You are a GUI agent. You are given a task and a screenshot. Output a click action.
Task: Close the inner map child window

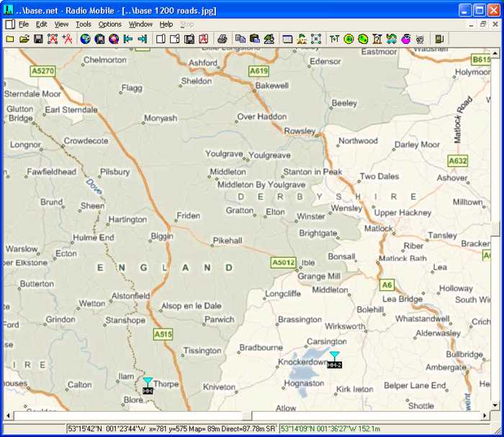tap(495, 24)
